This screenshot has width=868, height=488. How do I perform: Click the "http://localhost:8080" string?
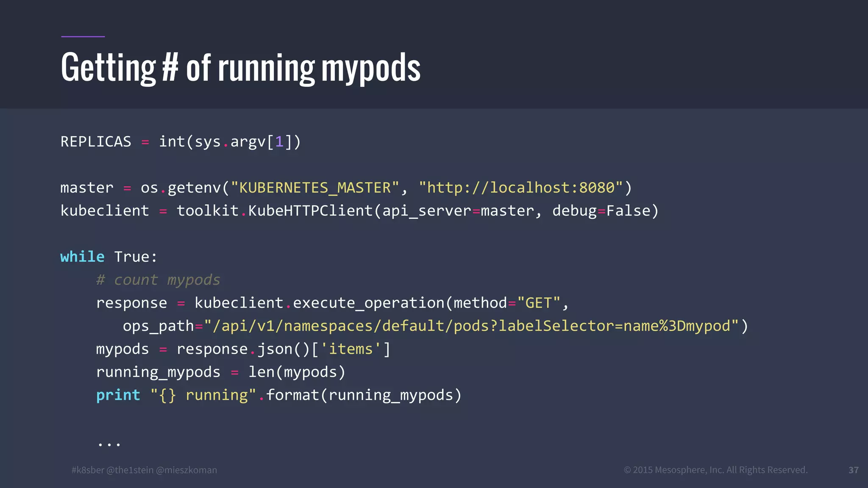(x=520, y=188)
